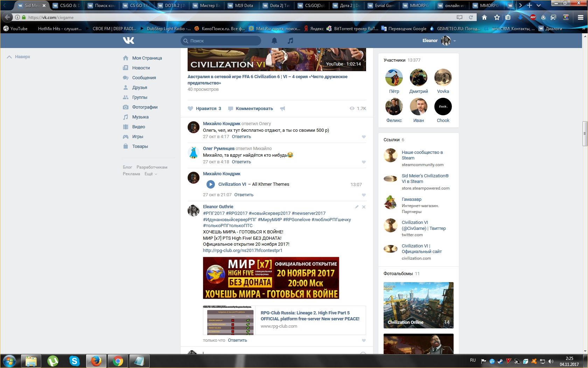The width and height of the screenshot is (588, 368).
Task: Open the notifications bell icon
Action: point(274,41)
